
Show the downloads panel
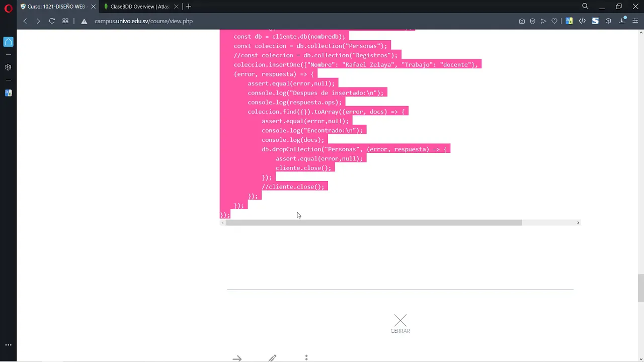click(x=622, y=21)
